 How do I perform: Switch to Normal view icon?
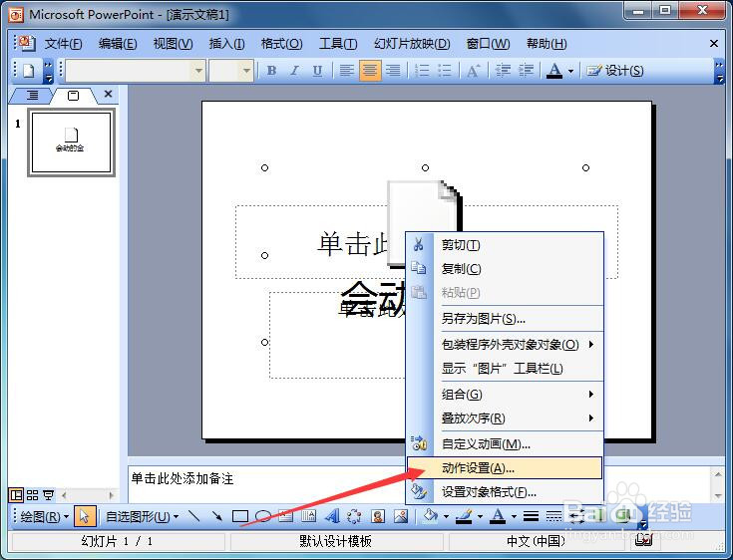point(16,494)
